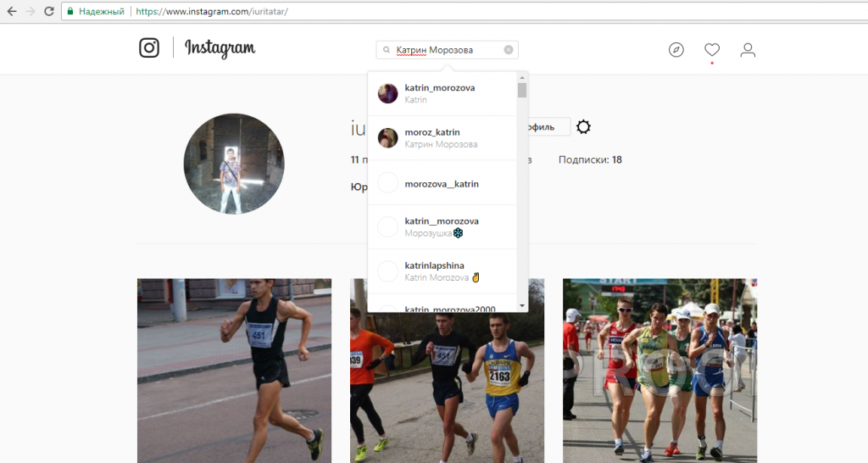Click the magnifier icon in search box
This screenshot has width=868, height=463.
point(387,50)
